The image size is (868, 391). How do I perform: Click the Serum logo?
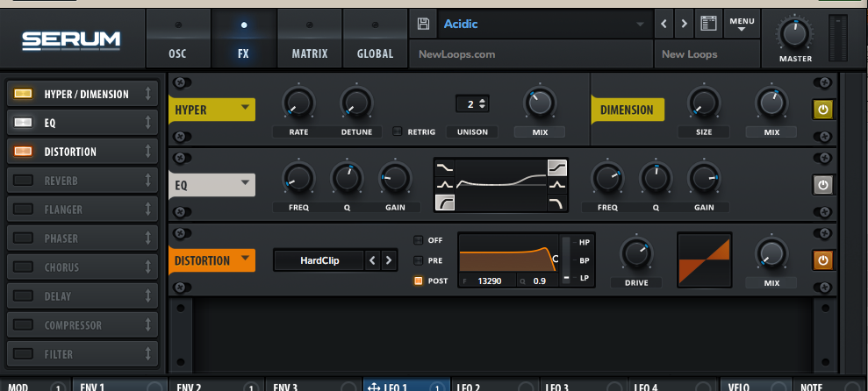[71, 41]
